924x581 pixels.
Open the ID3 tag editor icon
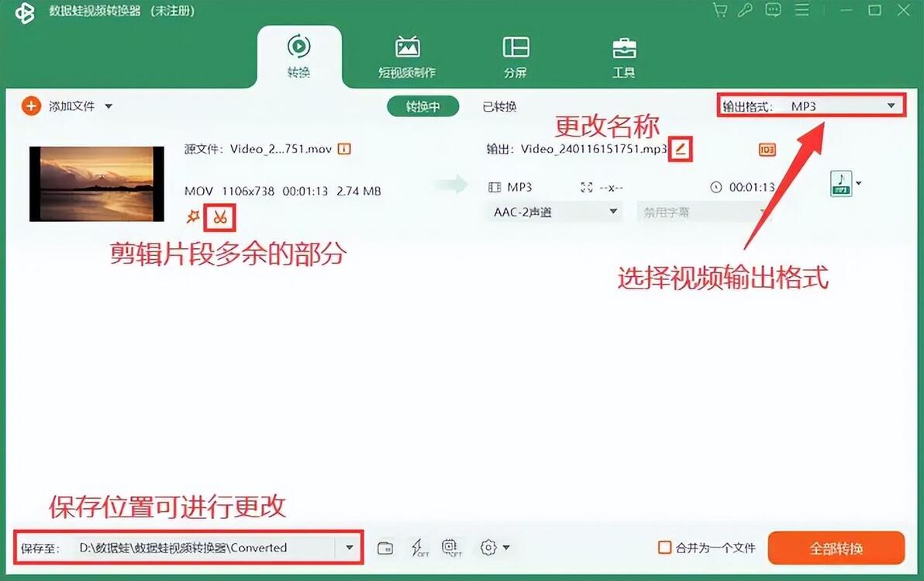(767, 150)
